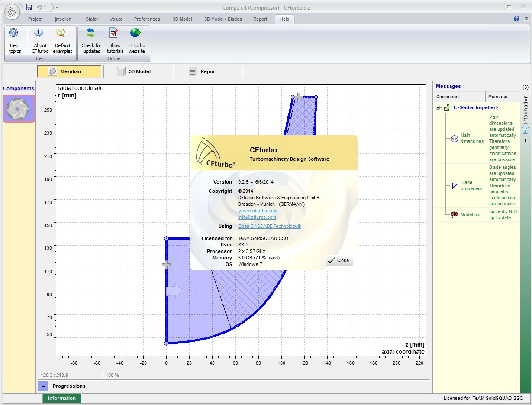Open Default examples
This screenshot has height=405, width=532.
(x=63, y=41)
